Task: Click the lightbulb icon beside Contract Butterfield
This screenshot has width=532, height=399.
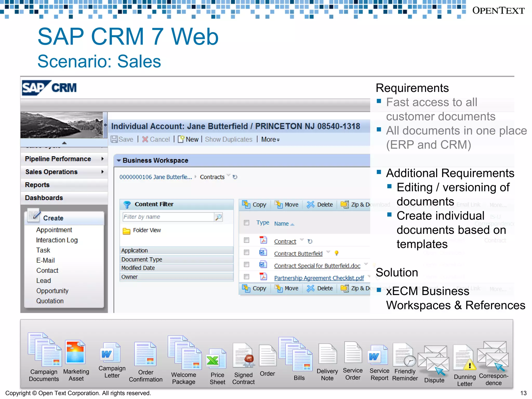Action: point(336,253)
